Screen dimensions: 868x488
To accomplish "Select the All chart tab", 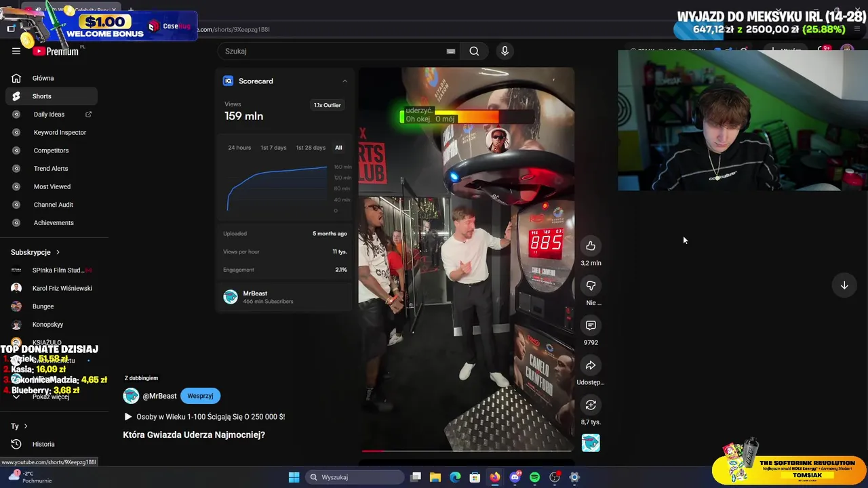I will coord(338,148).
